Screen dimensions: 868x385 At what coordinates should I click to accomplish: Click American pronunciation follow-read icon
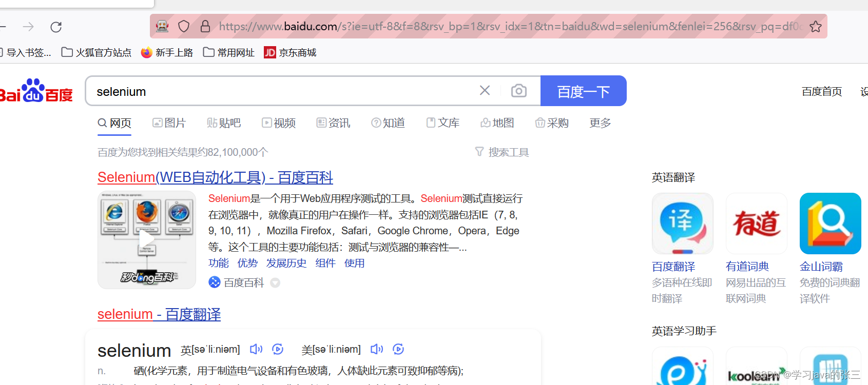pos(398,349)
